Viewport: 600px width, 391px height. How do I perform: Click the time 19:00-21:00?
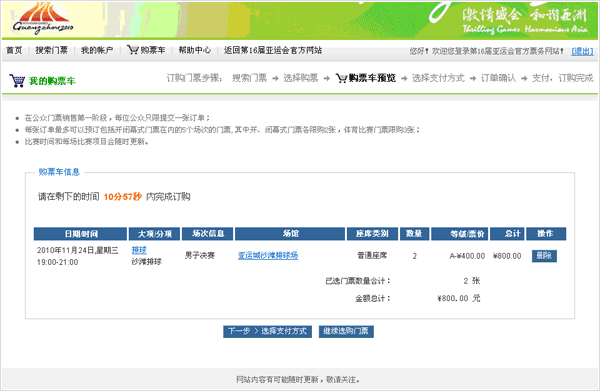pos(57,262)
